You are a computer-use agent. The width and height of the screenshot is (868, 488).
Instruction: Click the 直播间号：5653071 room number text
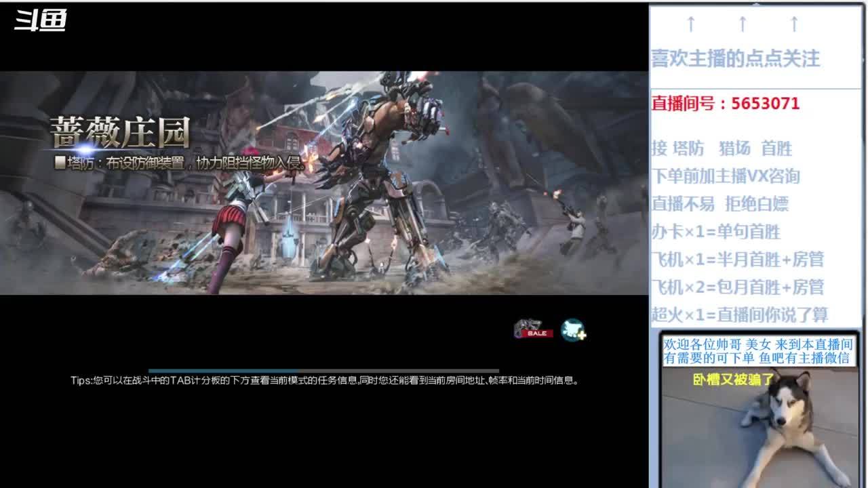(726, 104)
